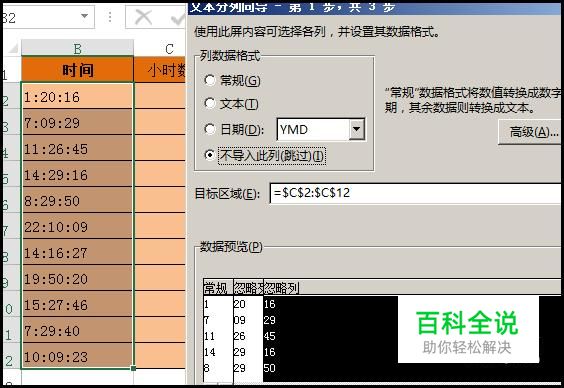Click the 时间 header cell

[x=77, y=70]
